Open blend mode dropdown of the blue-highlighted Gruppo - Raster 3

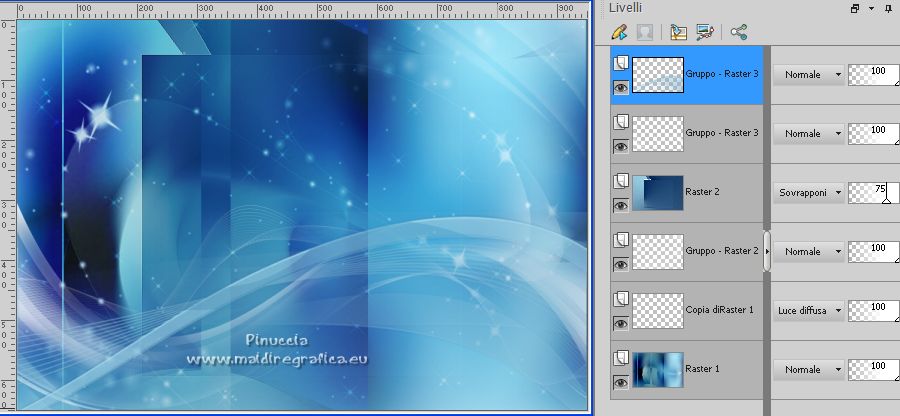(x=809, y=75)
